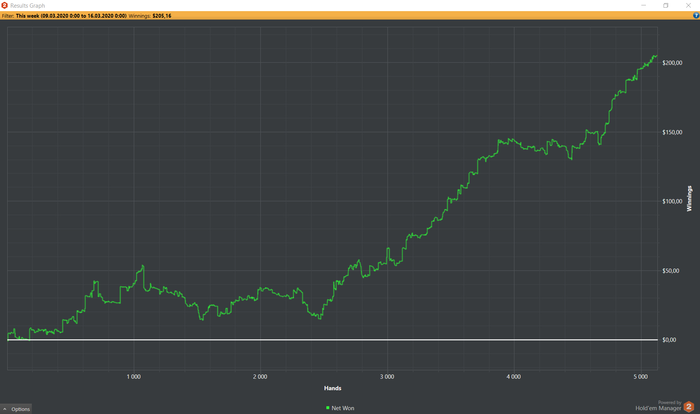The height and width of the screenshot is (414, 700).
Task: Click the $0,00 axis label
Action: tap(669, 340)
